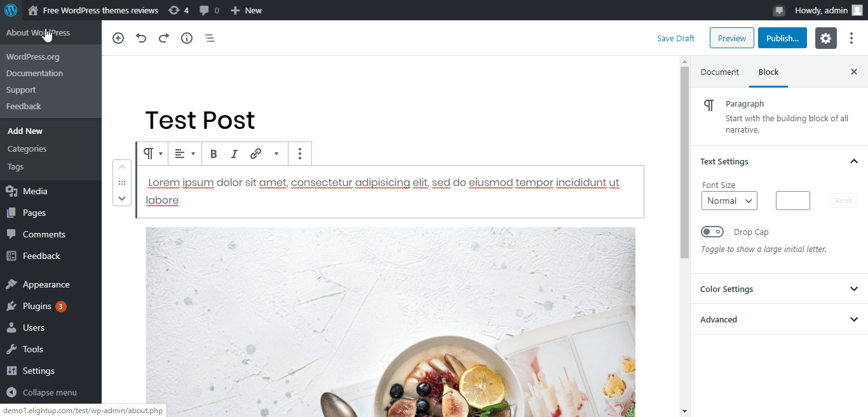This screenshot has height=417, width=868.
Task: Click the Publish button
Action: 782,38
